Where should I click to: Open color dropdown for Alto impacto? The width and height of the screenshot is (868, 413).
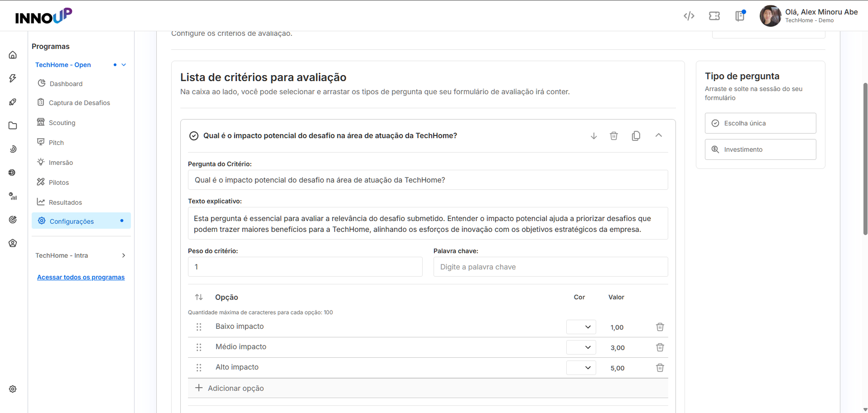pos(581,368)
